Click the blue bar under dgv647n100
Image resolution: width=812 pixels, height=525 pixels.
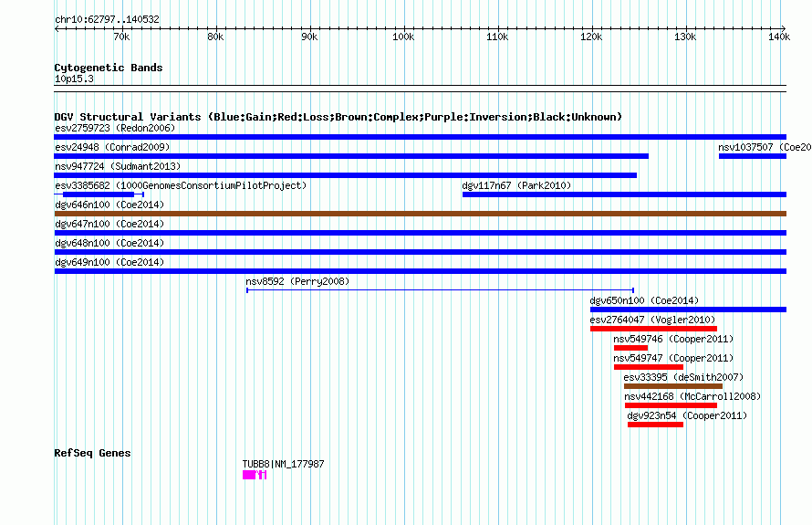pyautogui.click(x=420, y=233)
